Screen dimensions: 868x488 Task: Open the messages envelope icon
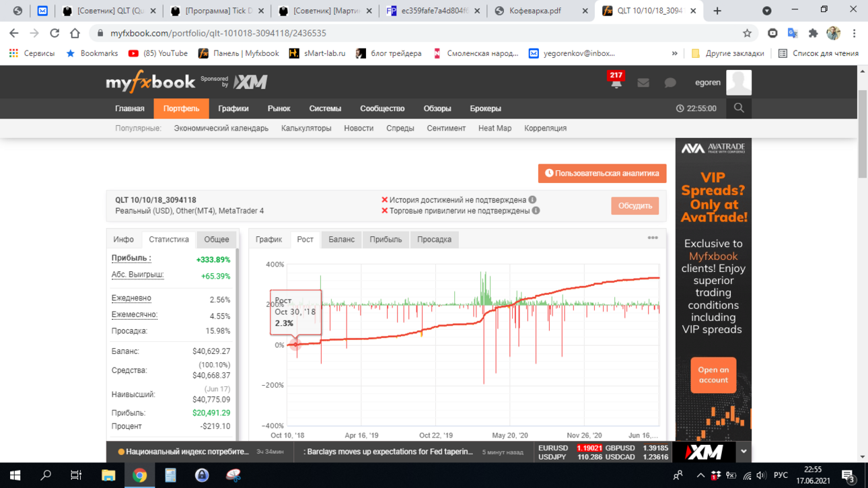[643, 83]
